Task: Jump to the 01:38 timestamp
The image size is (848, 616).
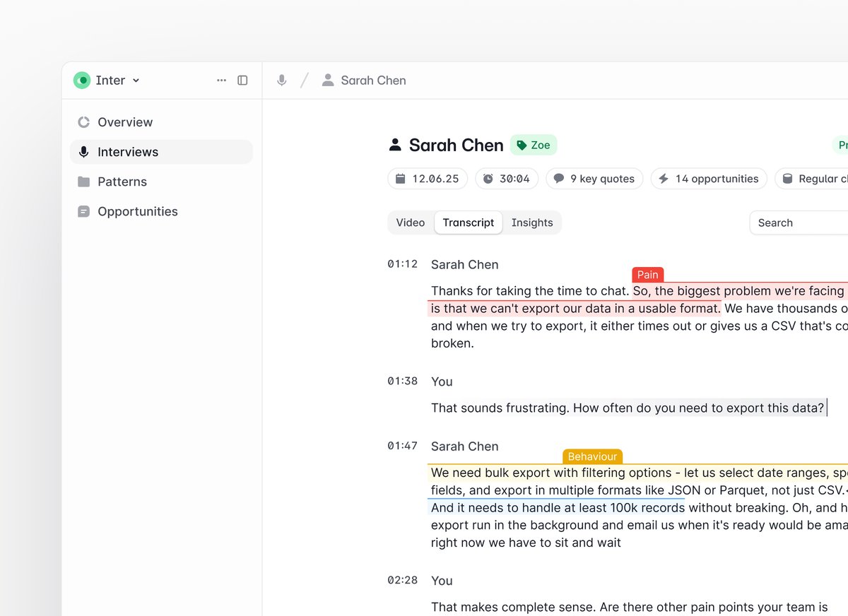Action: pos(403,381)
